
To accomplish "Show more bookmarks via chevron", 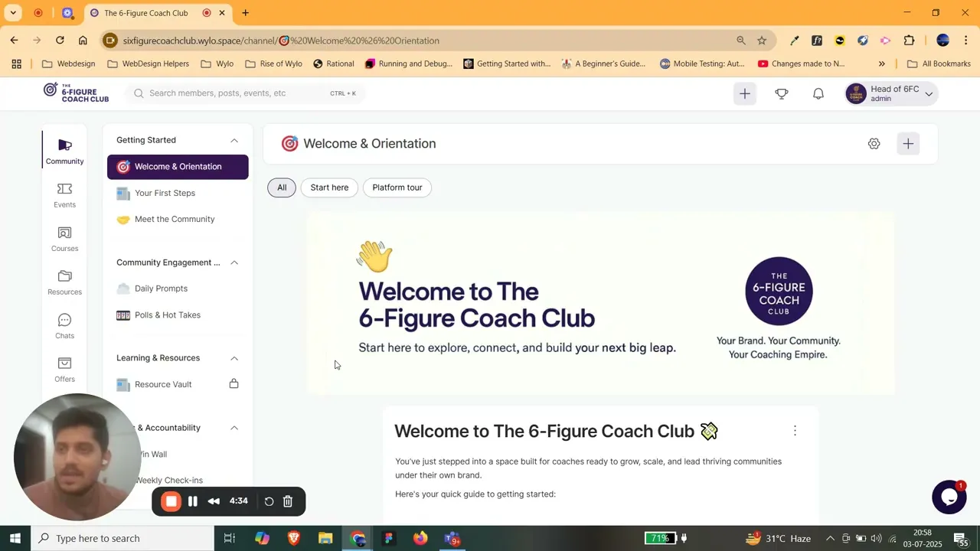I will [881, 64].
